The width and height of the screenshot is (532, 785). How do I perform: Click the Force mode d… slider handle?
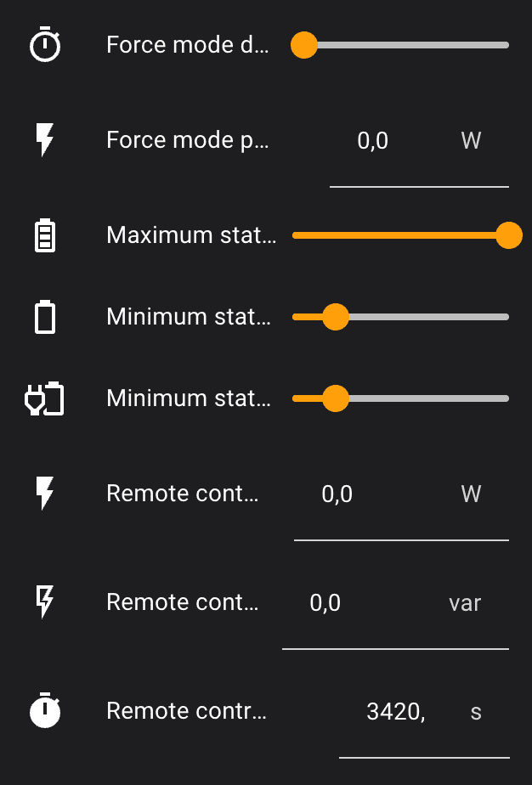pyautogui.click(x=304, y=45)
